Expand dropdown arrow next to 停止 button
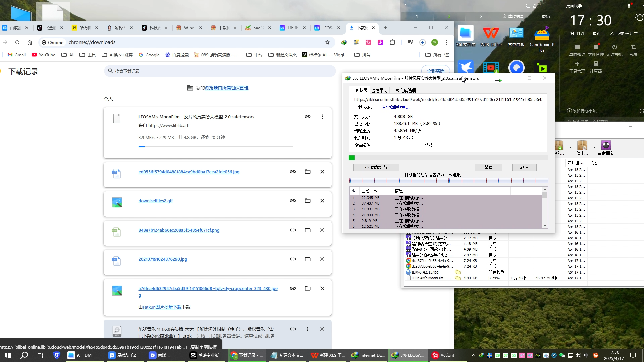This screenshot has height=362, width=644. click(594, 147)
